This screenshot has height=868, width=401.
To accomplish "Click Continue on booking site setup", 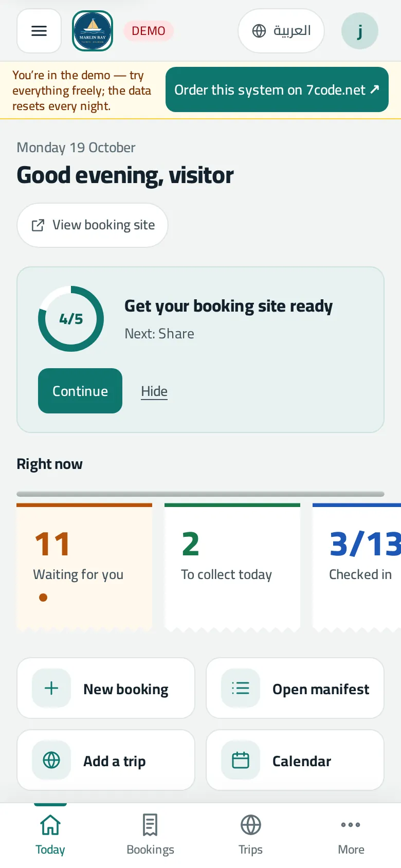I will click(x=80, y=391).
